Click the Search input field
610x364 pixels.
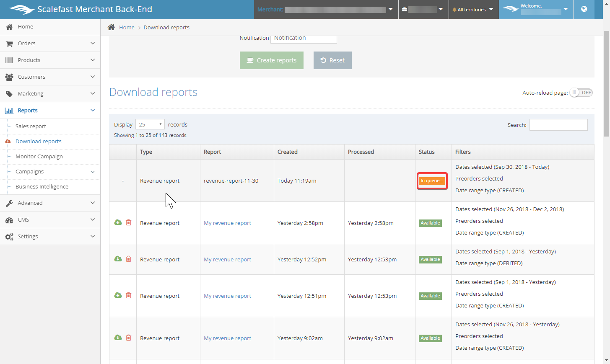coord(558,125)
